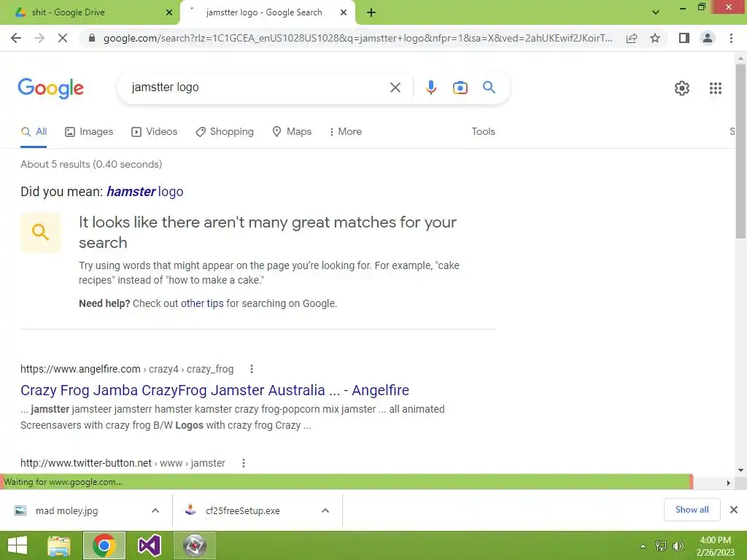Open Chrome three-dot menu

click(x=731, y=38)
